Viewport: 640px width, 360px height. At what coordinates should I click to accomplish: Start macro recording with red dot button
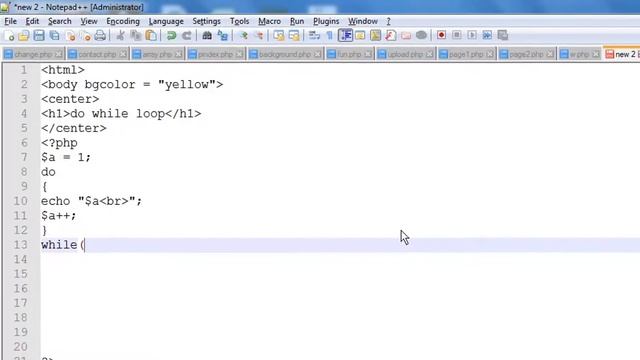pos(441,36)
